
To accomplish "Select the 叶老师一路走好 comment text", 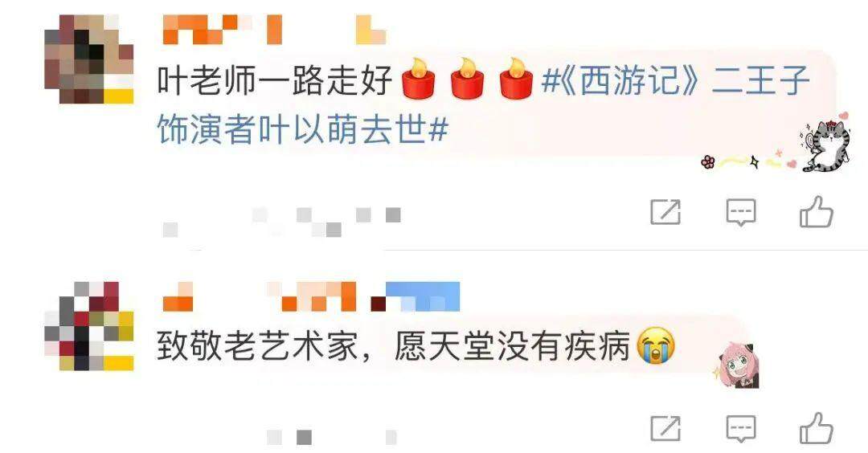I will tap(275, 80).
